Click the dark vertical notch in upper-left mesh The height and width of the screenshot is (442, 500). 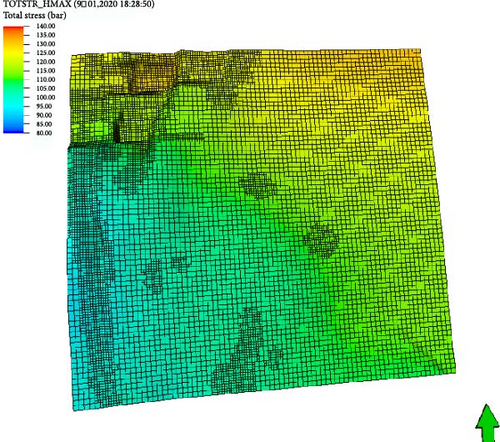(x=117, y=130)
